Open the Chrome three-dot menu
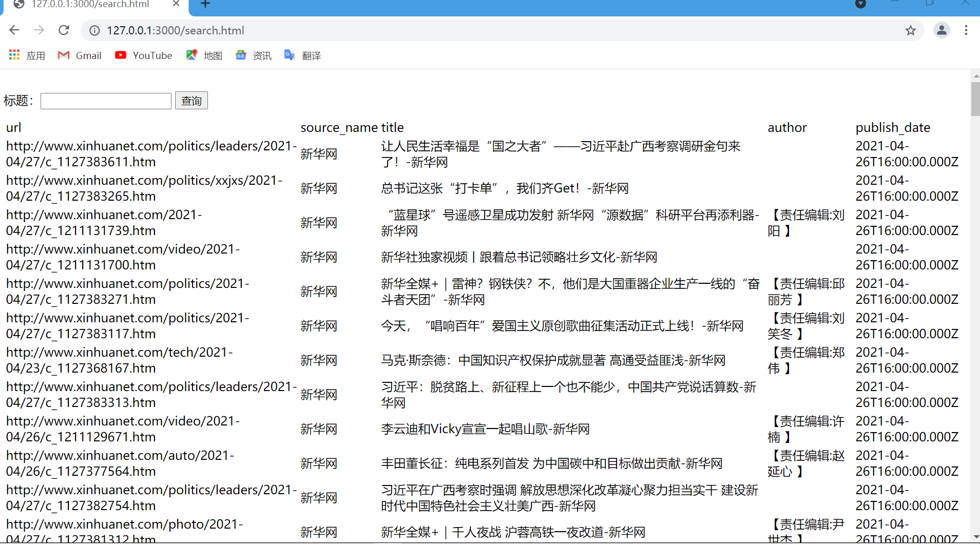Image resolution: width=980 pixels, height=544 pixels. 966,30
